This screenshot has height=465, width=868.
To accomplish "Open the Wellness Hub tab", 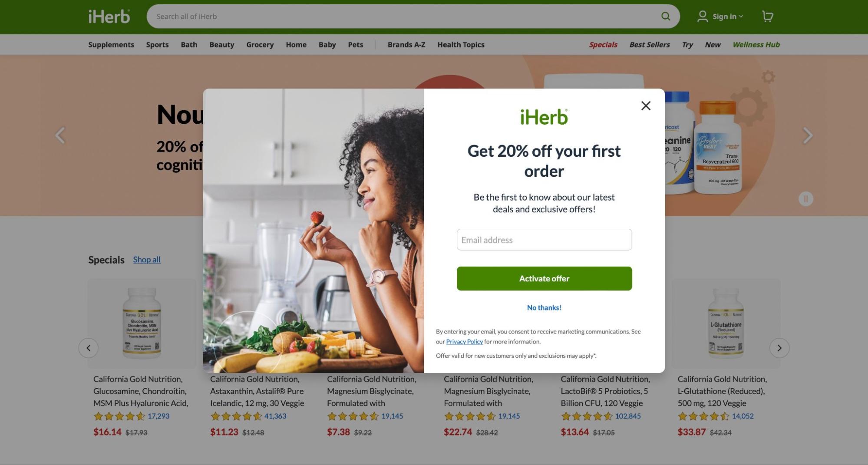I will 756,45.
